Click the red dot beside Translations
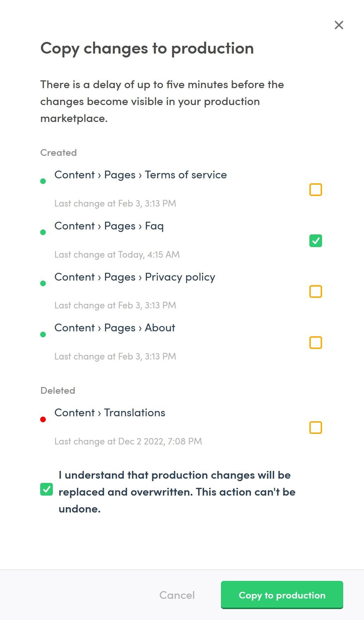Viewport: 364px width, 620px height. click(x=43, y=419)
